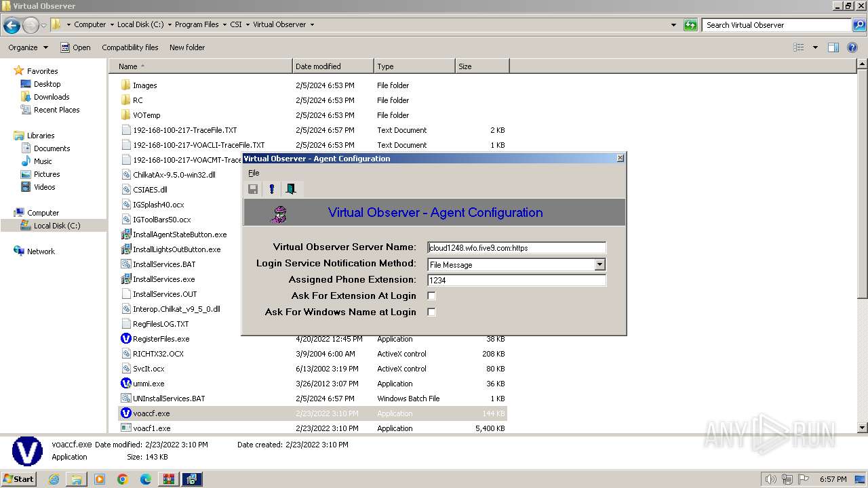
Task: Toggle the preview pane icon
Action: pos(833,47)
